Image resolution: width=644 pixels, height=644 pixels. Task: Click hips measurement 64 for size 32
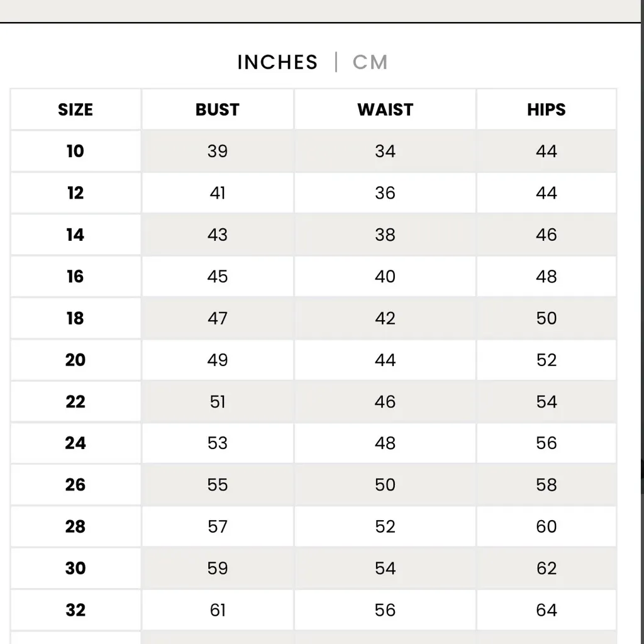coord(546,610)
